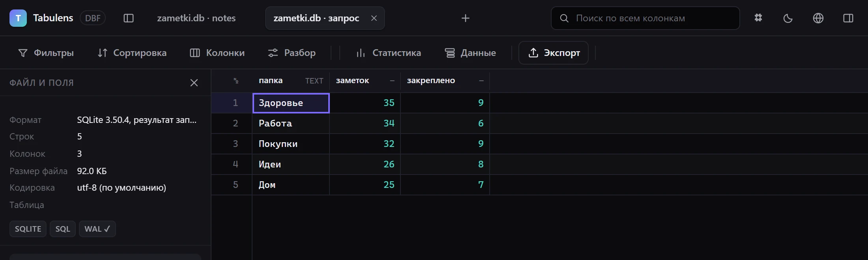Open the Фильтры toolbar item
868x260 pixels.
click(x=46, y=53)
